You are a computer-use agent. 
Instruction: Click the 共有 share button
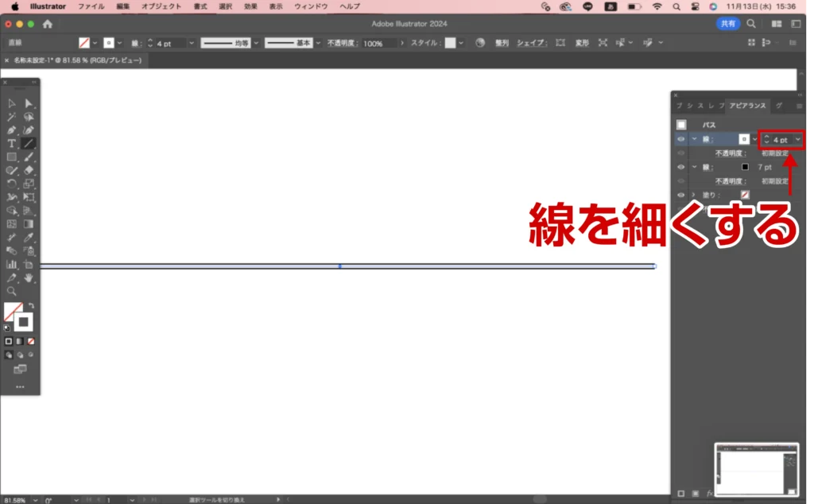(x=728, y=24)
